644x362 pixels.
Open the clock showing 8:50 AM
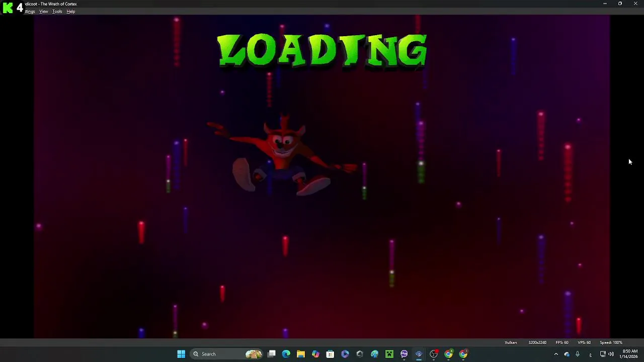coord(629,354)
